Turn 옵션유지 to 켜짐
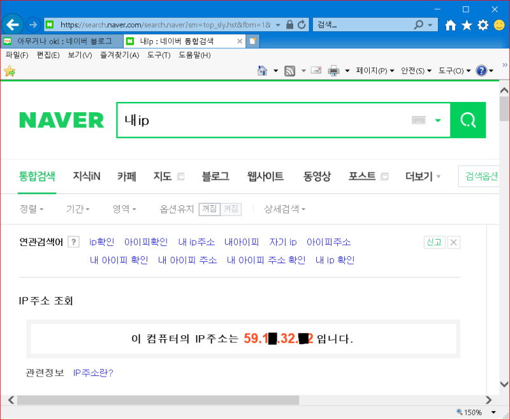 click(x=231, y=209)
